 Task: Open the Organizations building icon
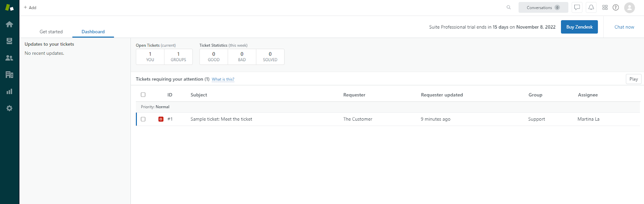coord(9,75)
